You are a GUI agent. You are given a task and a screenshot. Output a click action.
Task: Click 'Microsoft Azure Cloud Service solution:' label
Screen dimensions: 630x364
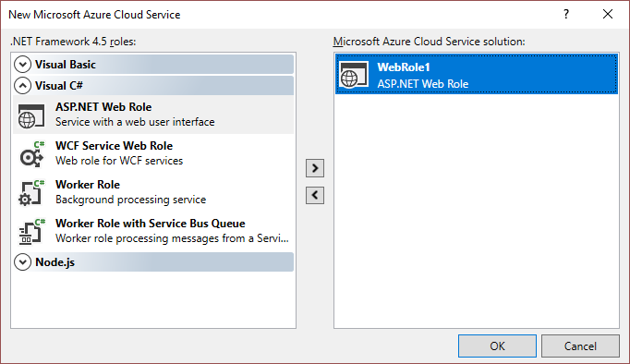pos(430,42)
